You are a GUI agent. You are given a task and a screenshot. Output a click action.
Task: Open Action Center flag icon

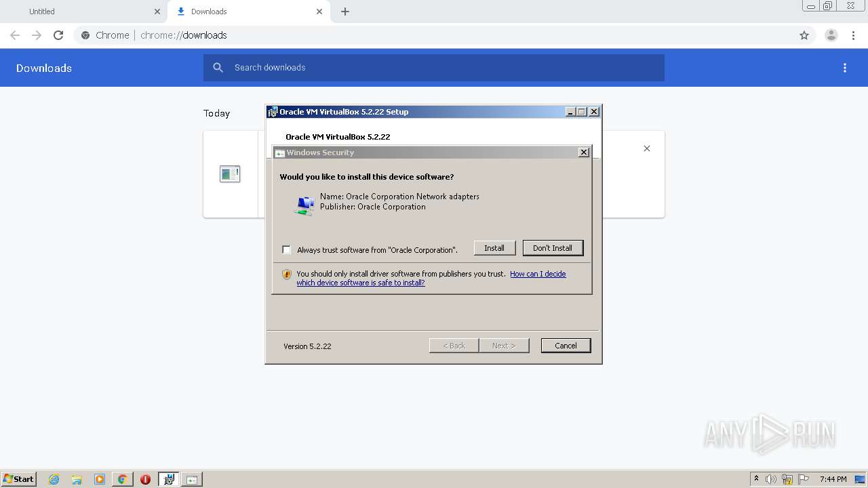804,479
